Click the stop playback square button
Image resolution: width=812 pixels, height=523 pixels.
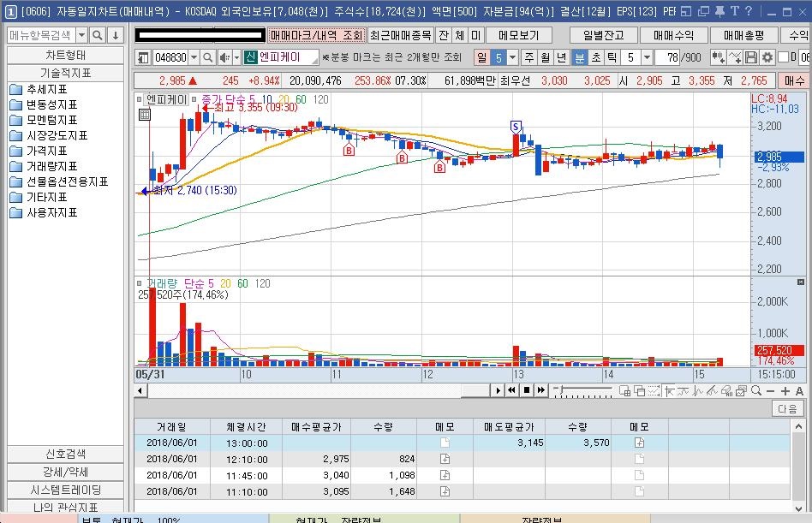527,390
